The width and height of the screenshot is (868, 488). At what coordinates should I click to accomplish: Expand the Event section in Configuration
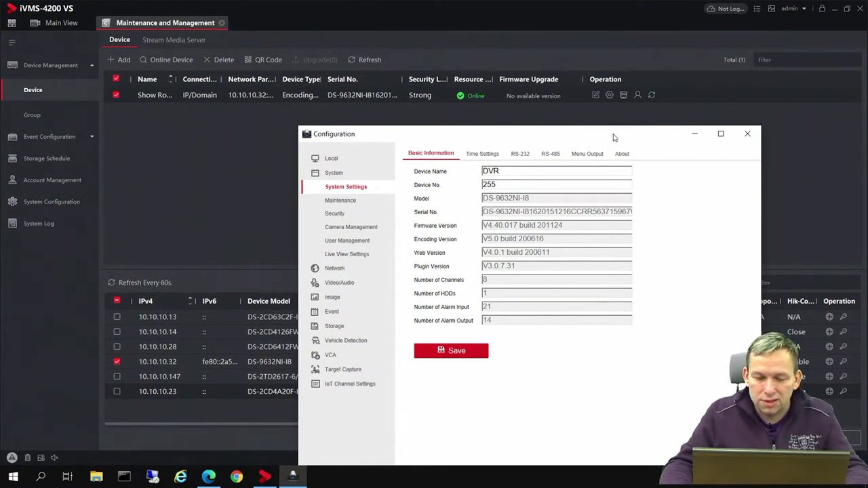332,312
